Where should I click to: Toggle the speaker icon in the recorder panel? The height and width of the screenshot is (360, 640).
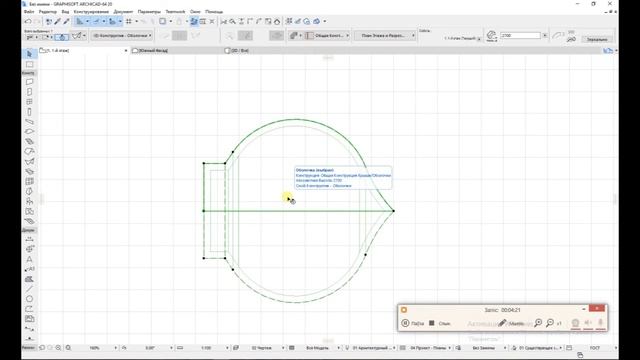[587, 323]
